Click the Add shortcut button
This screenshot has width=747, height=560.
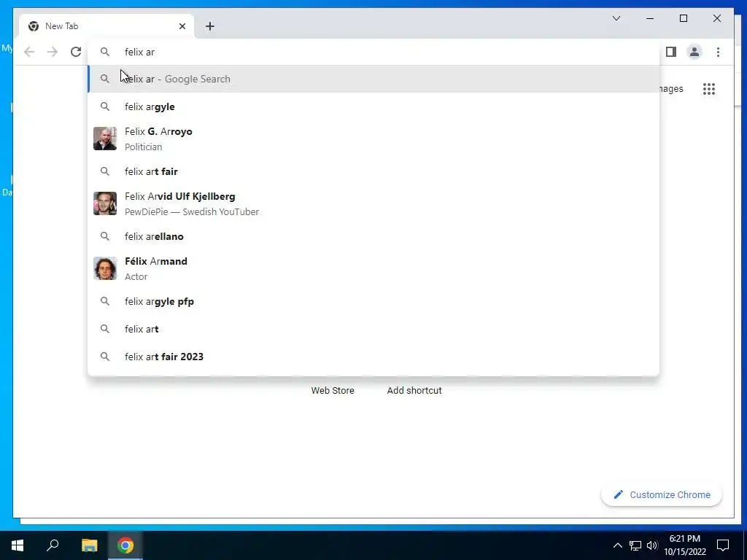(x=414, y=391)
